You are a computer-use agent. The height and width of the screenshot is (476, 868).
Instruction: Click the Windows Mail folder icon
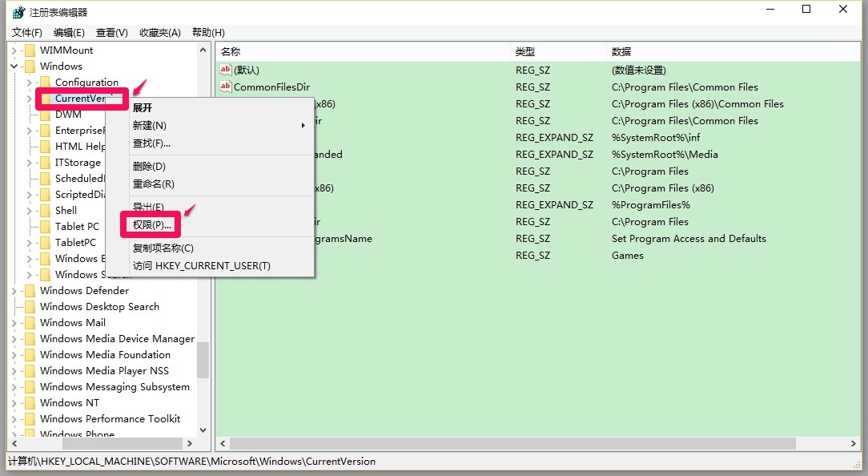pos(30,322)
